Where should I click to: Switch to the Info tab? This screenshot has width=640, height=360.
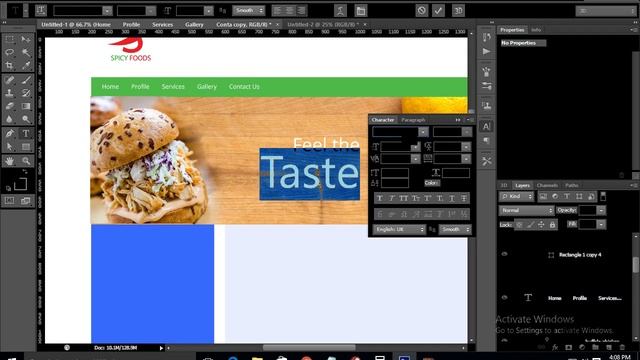tap(536, 30)
